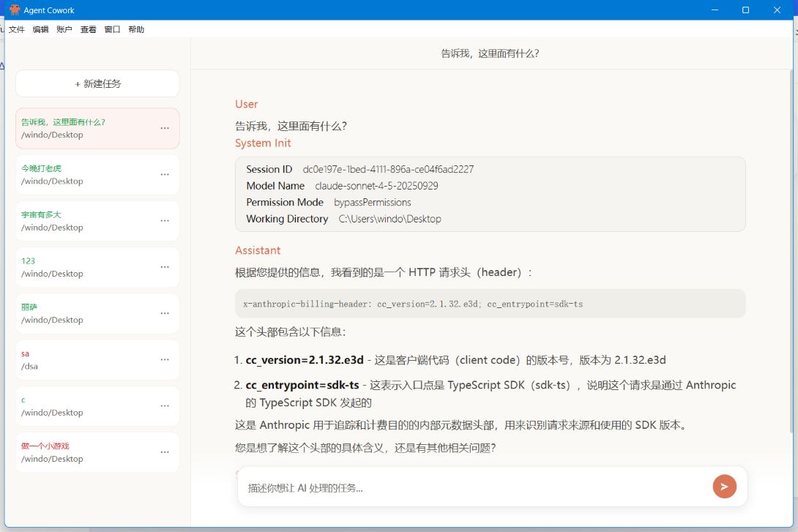Image resolution: width=798 pixels, height=532 pixels.
Task: Close the Agent Cowork window
Action: (x=777, y=10)
